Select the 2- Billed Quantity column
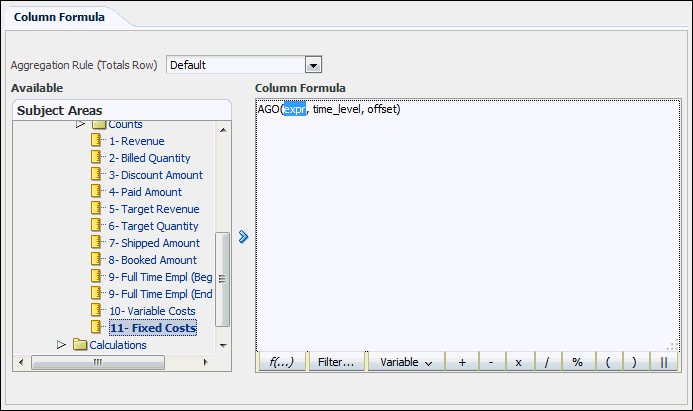Viewport: 693px width, 411px height. click(149, 158)
